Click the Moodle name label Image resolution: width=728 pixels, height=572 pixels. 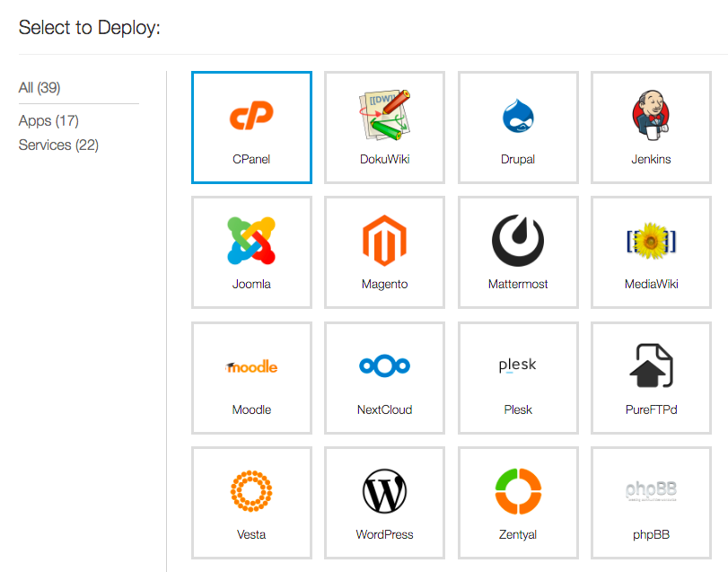pyautogui.click(x=251, y=409)
